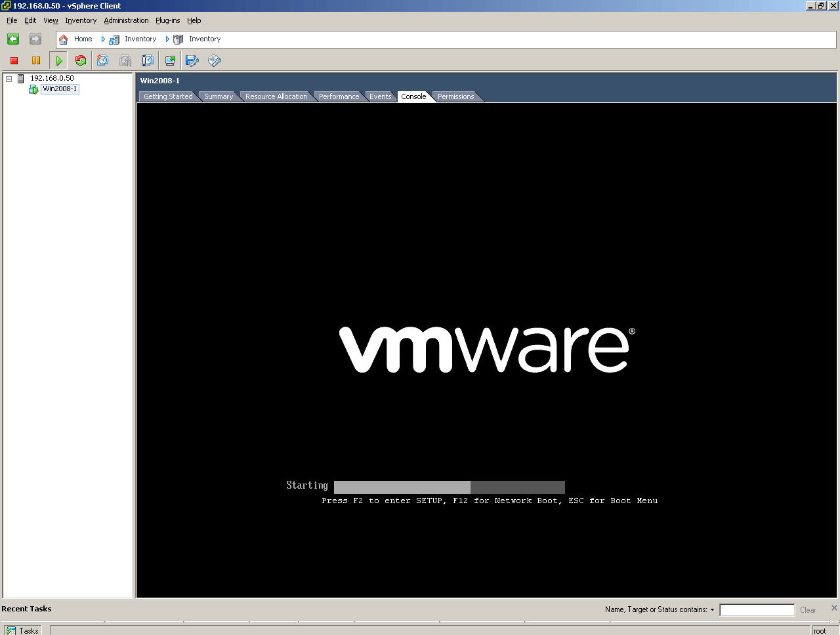Click the host server icon in the tree
This screenshot has height=635, width=840.
point(21,79)
